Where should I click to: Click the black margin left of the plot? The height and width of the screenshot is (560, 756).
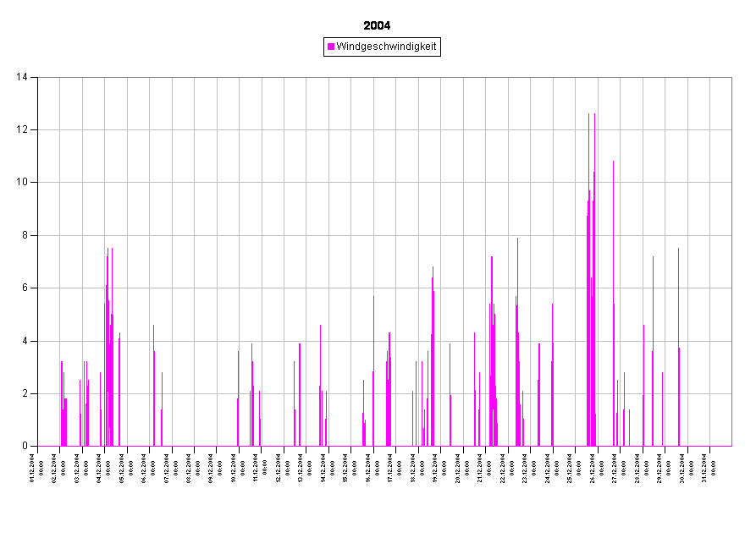coord(19,254)
